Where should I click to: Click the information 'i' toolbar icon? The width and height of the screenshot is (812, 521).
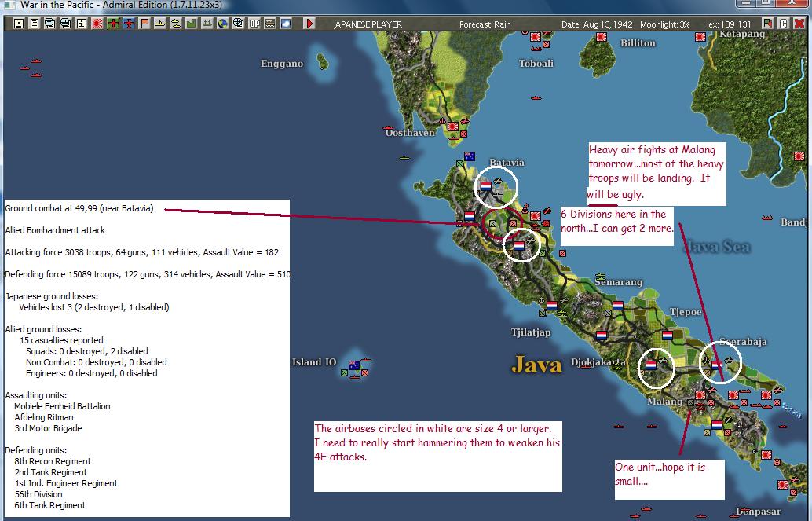82,24
